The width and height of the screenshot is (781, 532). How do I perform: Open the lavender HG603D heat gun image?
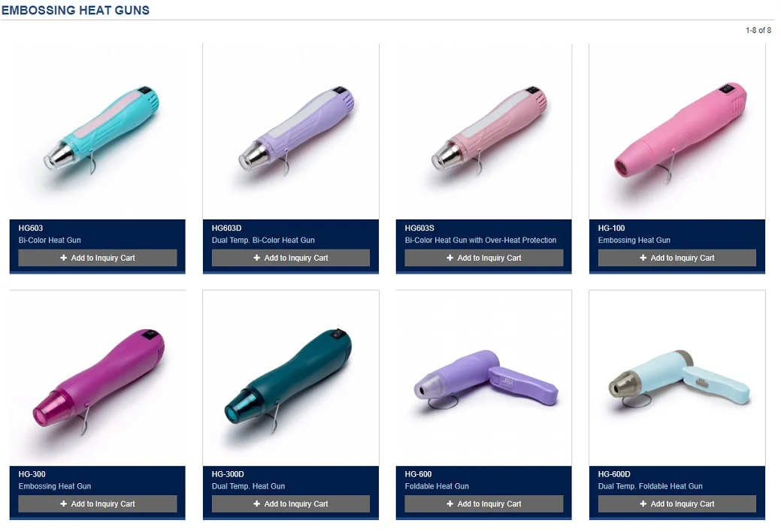coord(291,131)
